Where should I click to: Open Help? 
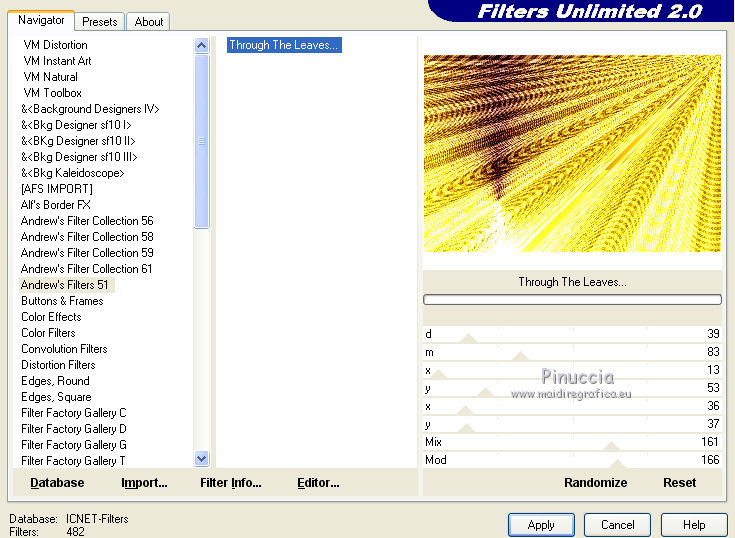(694, 525)
